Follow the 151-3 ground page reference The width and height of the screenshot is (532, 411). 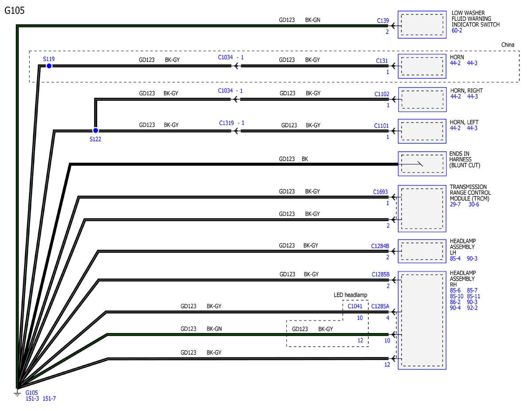click(32, 399)
